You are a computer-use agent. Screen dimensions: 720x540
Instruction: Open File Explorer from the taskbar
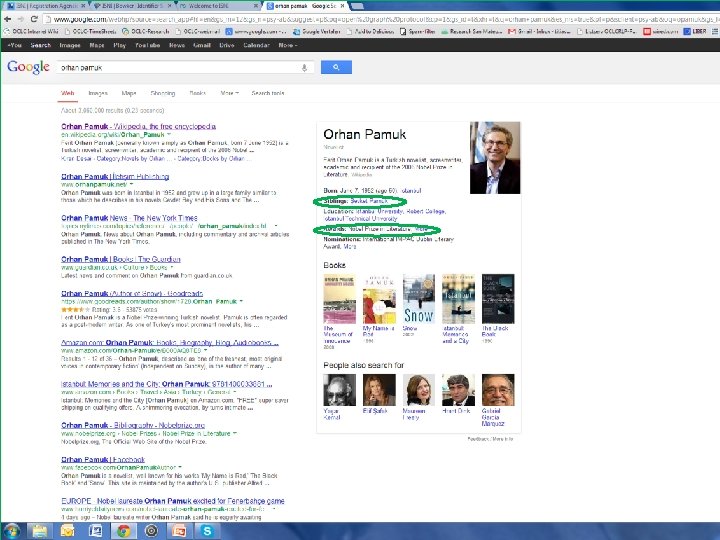pos(39,531)
